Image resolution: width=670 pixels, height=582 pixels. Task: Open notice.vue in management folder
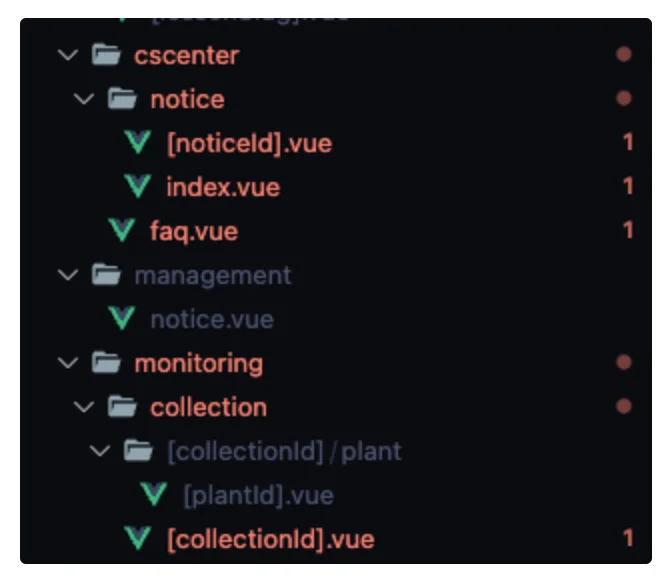click(211, 319)
